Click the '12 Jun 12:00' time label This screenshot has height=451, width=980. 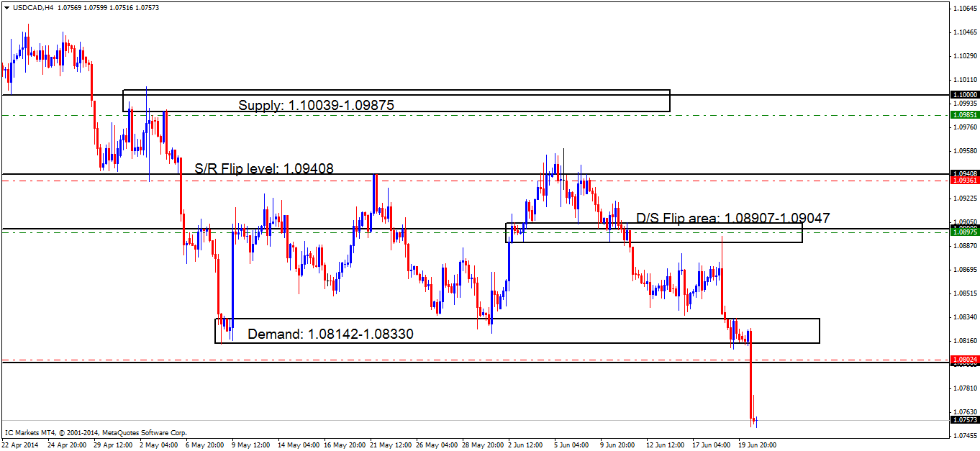(x=666, y=445)
